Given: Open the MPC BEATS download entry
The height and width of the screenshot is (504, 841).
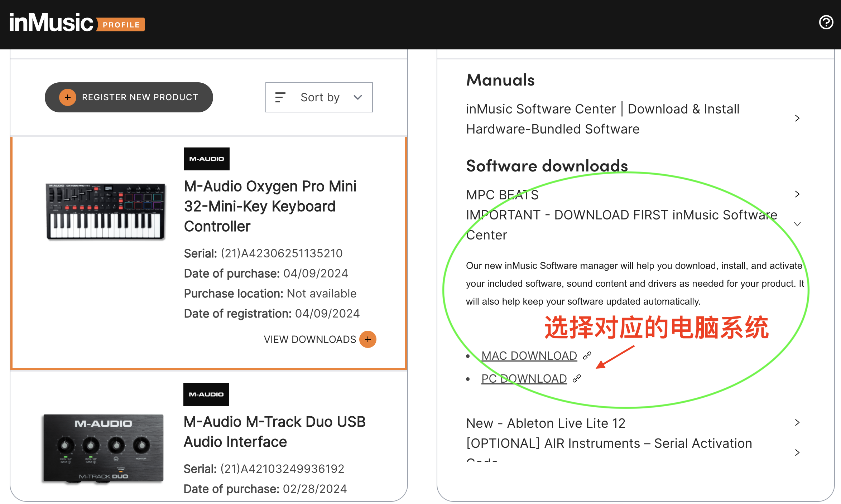Looking at the screenshot, I should pos(503,195).
